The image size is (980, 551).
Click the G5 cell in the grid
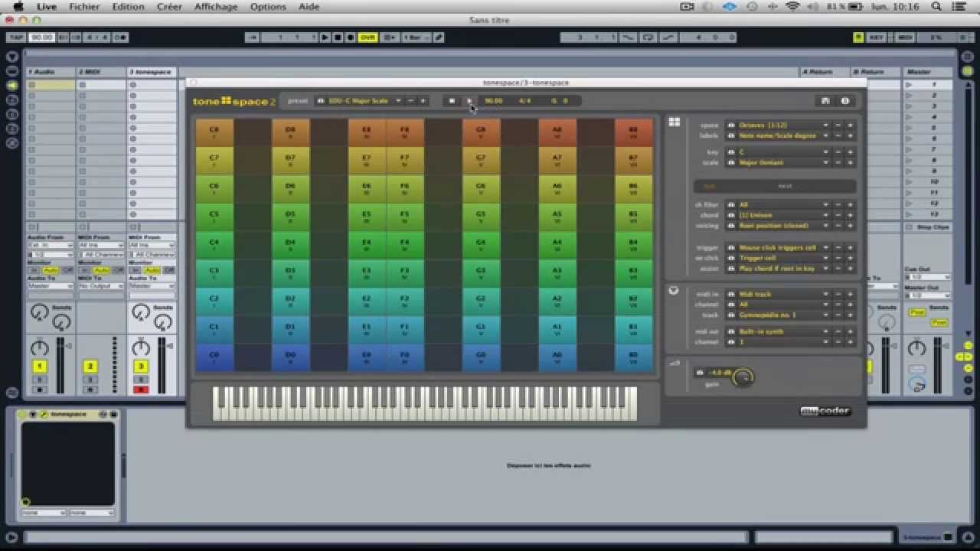481,217
